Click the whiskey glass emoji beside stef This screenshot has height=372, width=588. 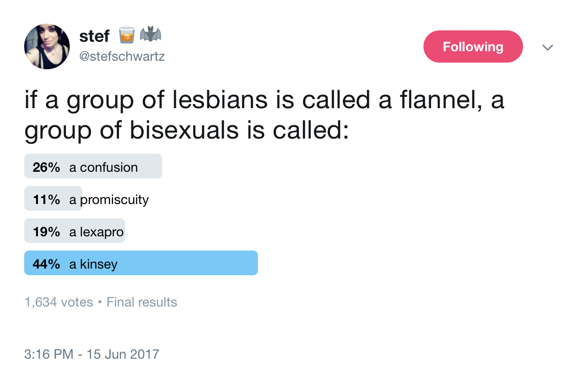(x=126, y=36)
